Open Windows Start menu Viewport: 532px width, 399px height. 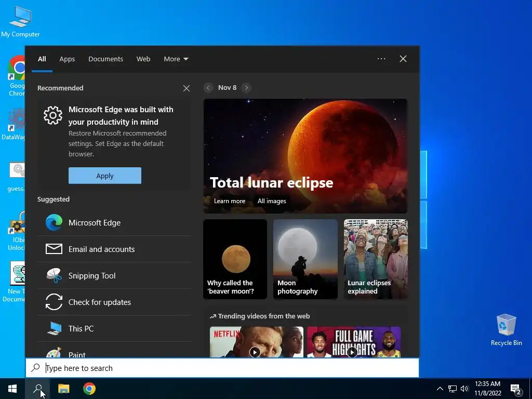tap(12, 389)
